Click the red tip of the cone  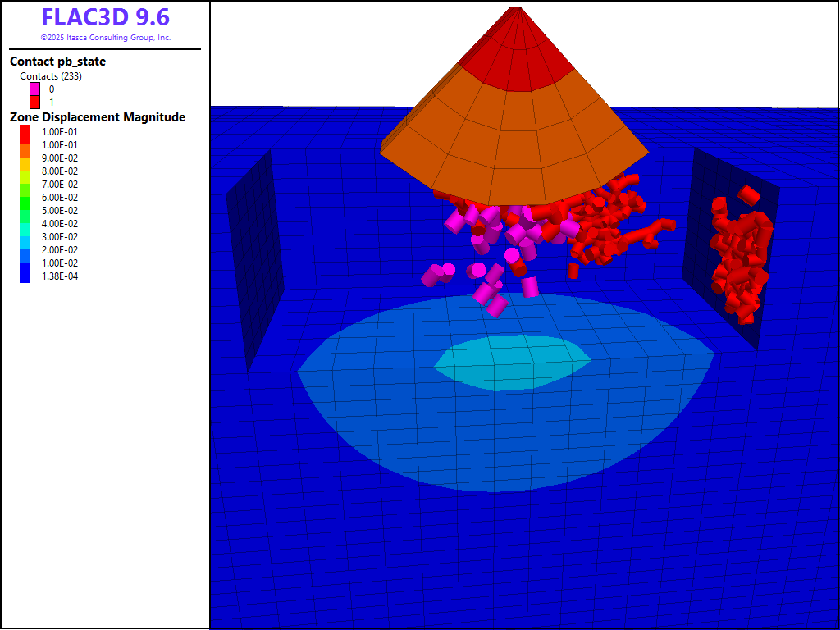514,49
